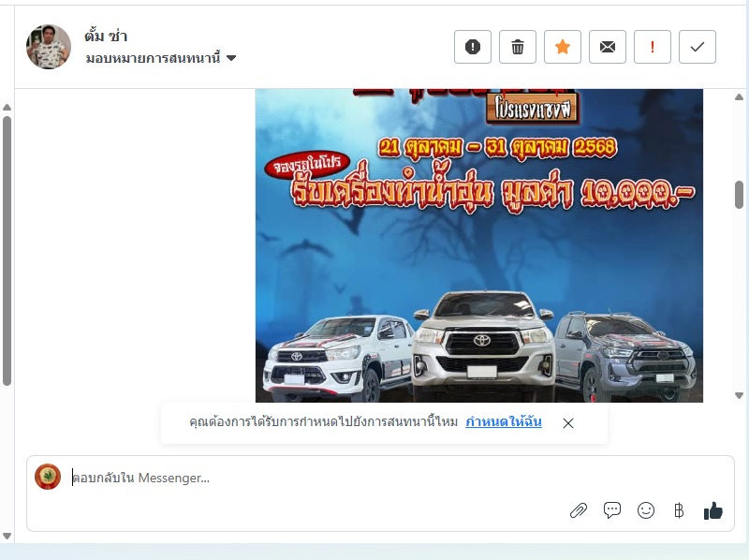Mark conversation unread with the envelope icon

click(x=607, y=47)
